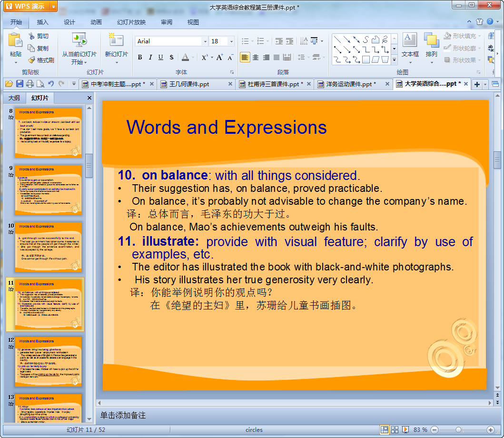Image resolution: width=504 pixels, height=438 pixels.
Task: Click the Copy (复制) icon
Action: coord(31,48)
